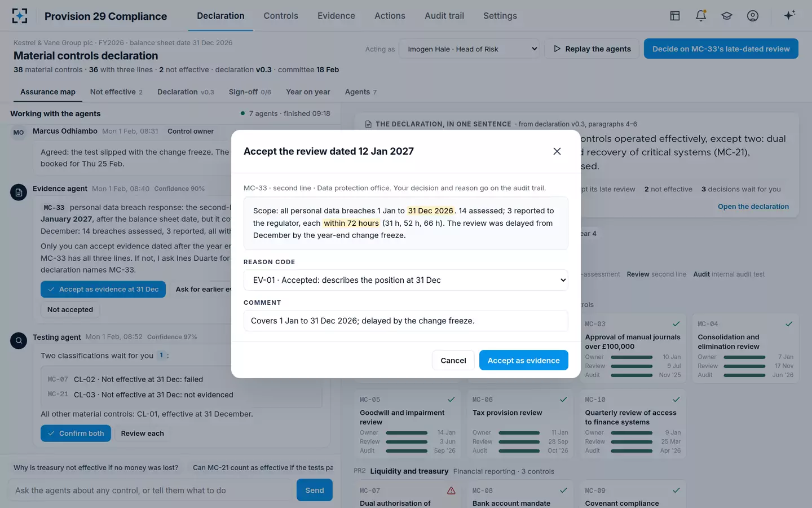812x508 pixels.
Task: Click the Evidence agent avatar icon
Action: 19,192
